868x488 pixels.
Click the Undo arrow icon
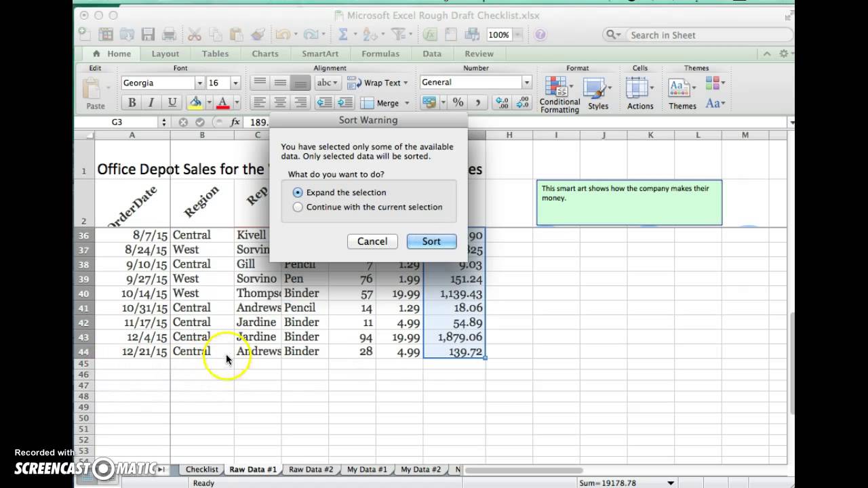[281, 34]
